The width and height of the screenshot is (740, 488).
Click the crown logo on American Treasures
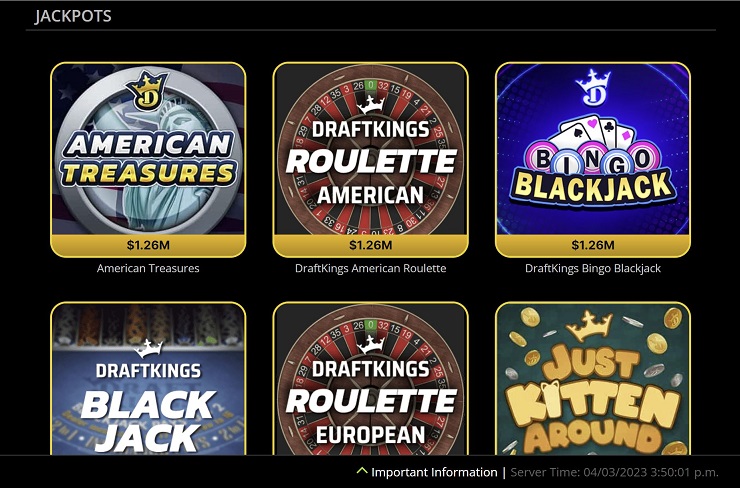[x=147, y=90]
